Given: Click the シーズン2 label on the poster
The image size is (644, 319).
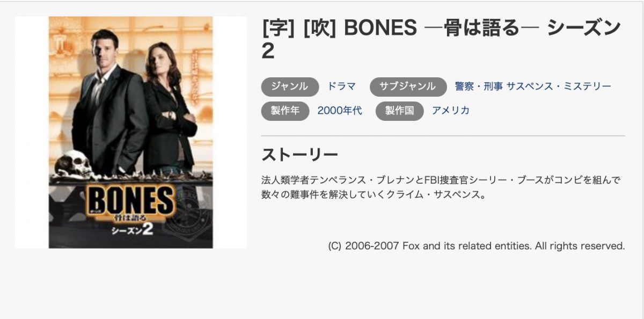Looking at the screenshot, I should click(x=133, y=230).
